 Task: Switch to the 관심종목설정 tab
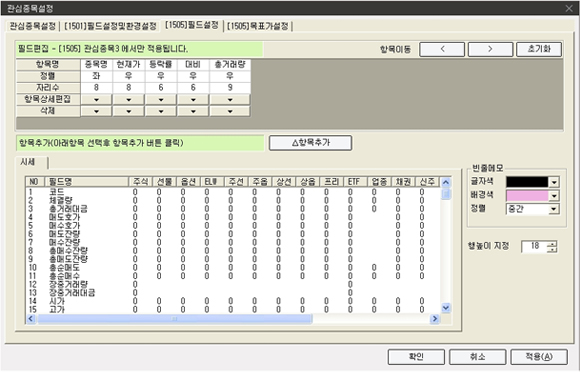[x=32, y=26]
